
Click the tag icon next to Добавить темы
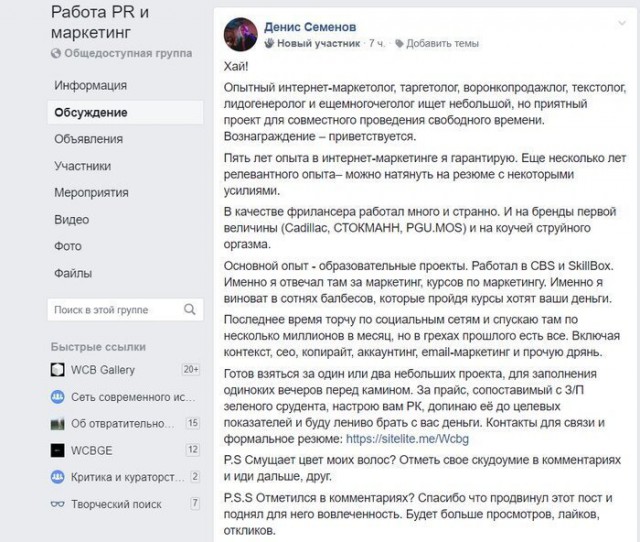(x=400, y=44)
